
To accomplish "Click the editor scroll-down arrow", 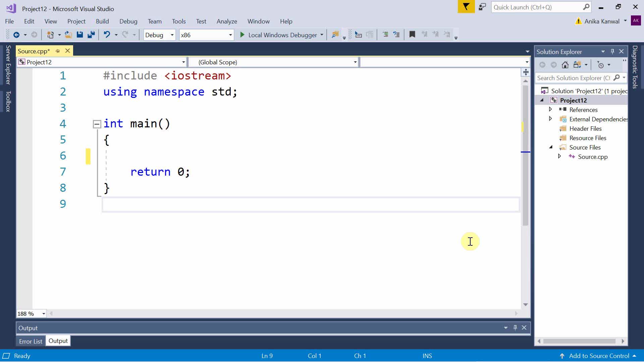I will coord(526,305).
